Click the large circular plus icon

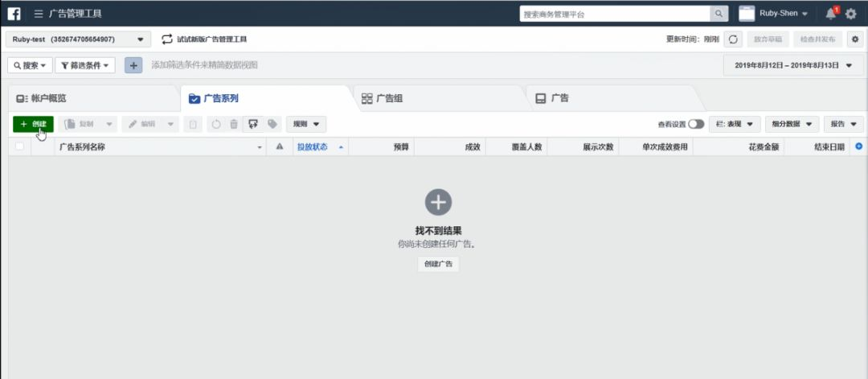[x=438, y=202]
